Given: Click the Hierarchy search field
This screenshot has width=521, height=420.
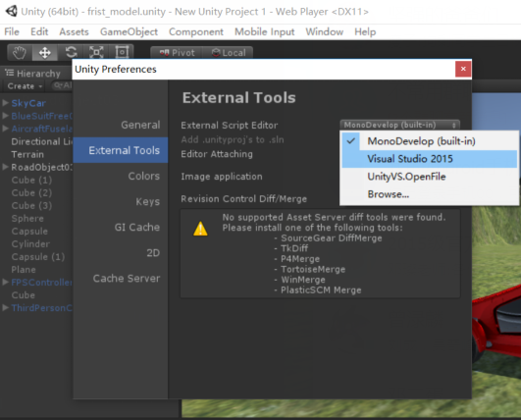Looking at the screenshot, I should point(63,86).
